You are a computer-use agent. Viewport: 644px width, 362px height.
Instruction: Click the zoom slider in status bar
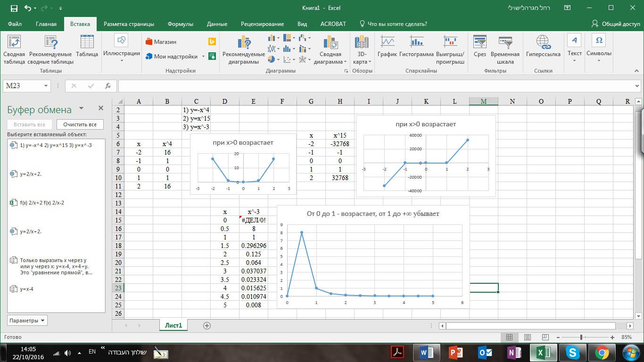(x=581, y=337)
